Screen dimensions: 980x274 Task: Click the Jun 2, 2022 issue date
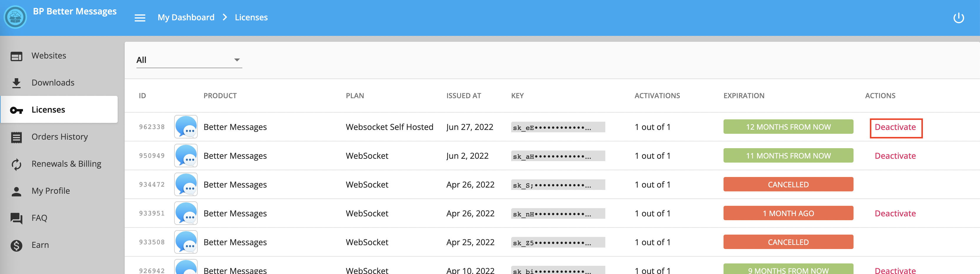(467, 156)
